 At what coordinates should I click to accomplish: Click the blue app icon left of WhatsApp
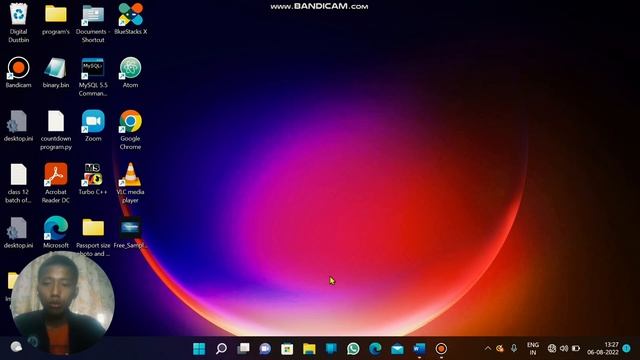pyautogui.click(x=331, y=349)
